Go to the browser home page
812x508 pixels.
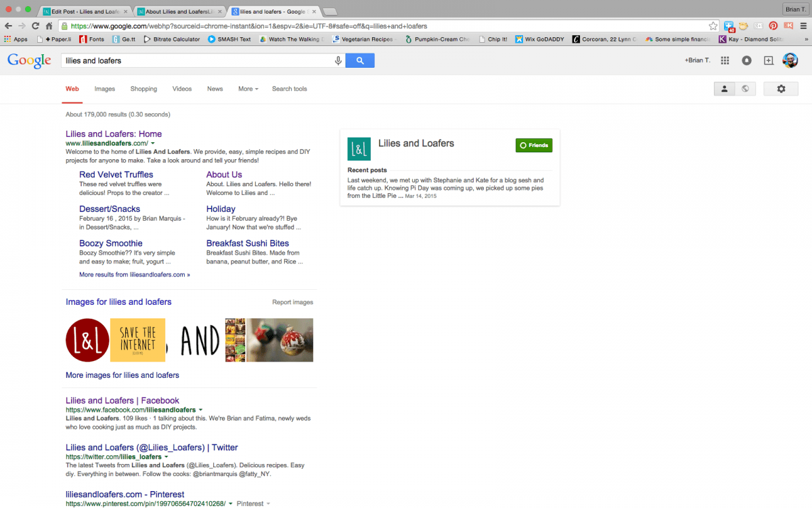(x=49, y=26)
